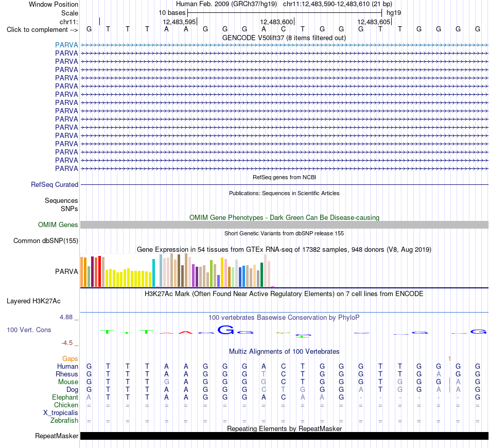Click the X_tropicalis species label
489x448 pixels.
point(61,413)
